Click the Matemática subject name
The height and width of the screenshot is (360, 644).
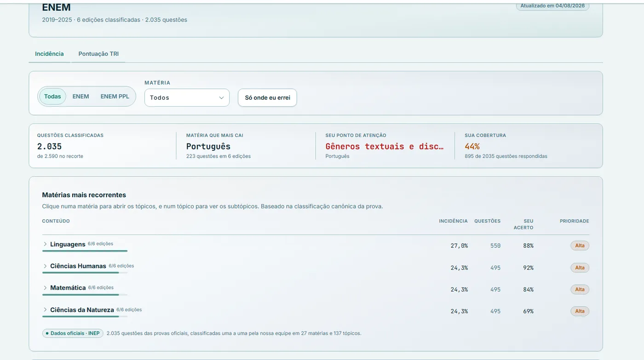tap(68, 288)
